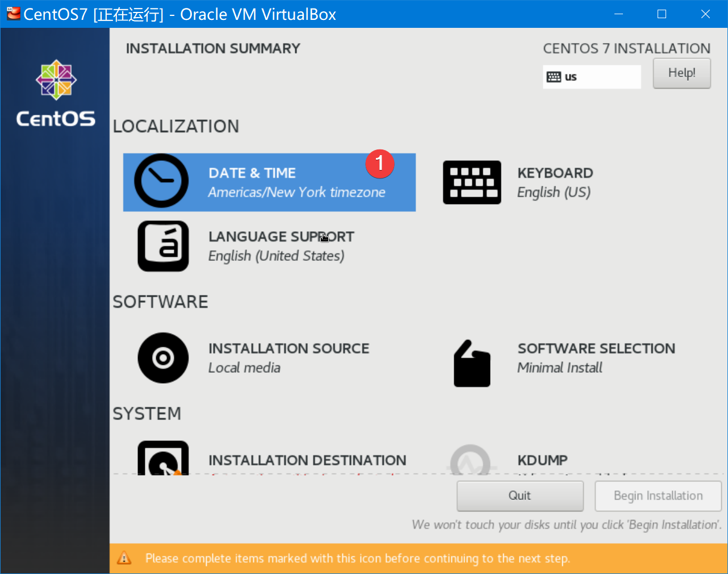
Task: Click the warning triangle icon in orange bar
Action: [124, 558]
